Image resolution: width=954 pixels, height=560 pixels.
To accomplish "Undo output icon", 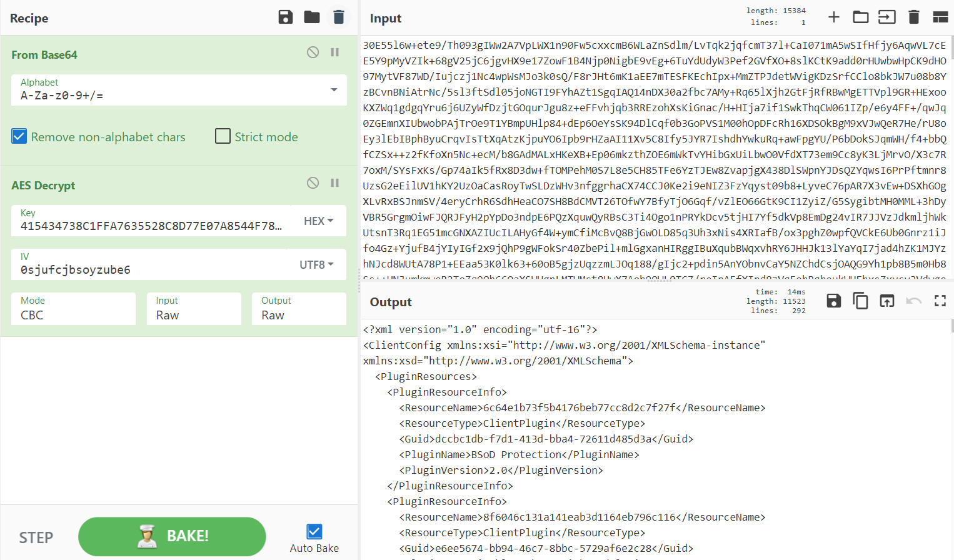I will (x=914, y=301).
